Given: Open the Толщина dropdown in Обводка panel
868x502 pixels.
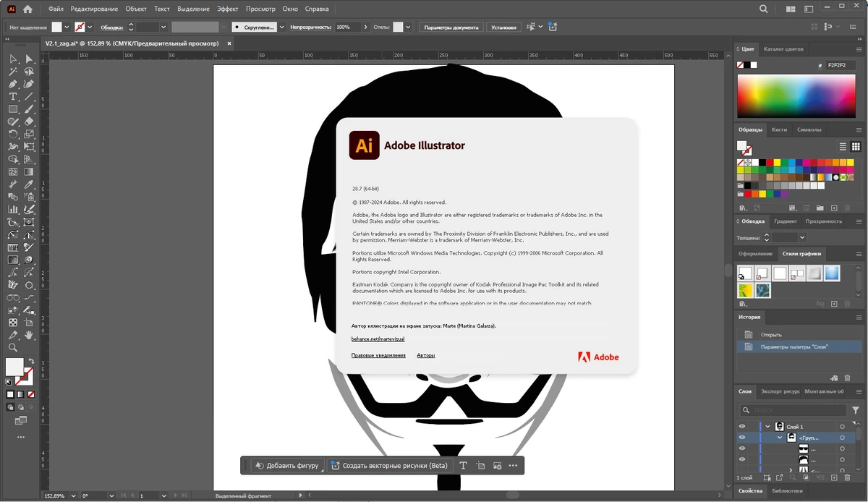Looking at the screenshot, I should point(802,237).
